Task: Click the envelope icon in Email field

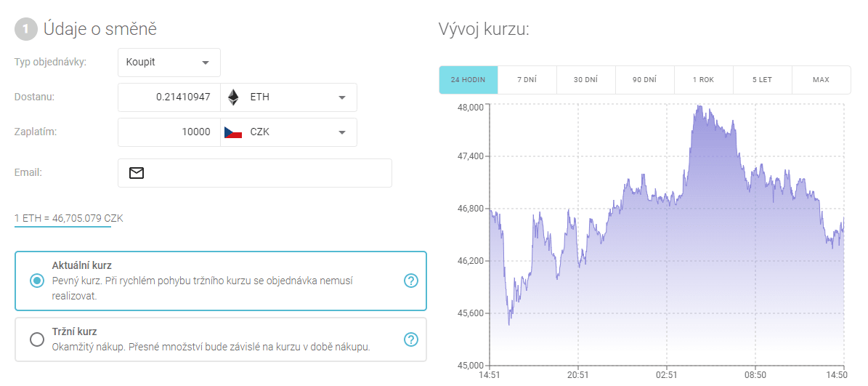Action: [137, 173]
